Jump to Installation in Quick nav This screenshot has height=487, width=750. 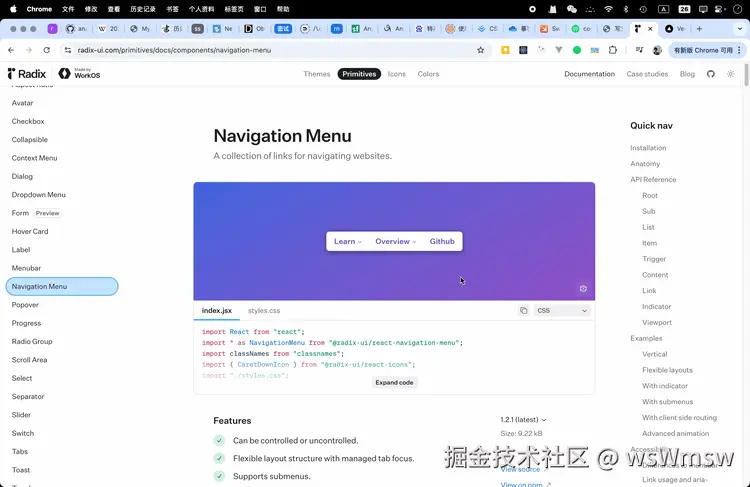point(648,148)
